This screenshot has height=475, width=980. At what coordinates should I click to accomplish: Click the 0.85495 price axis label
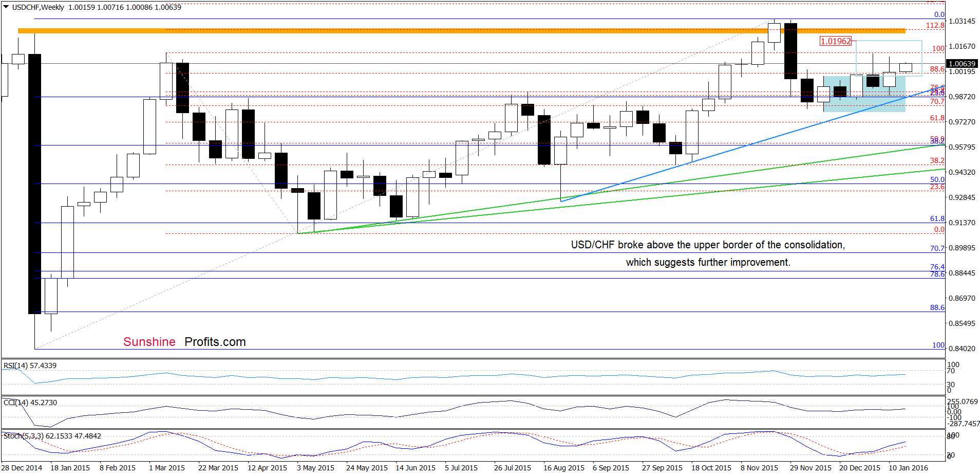pyautogui.click(x=962, y=323)
